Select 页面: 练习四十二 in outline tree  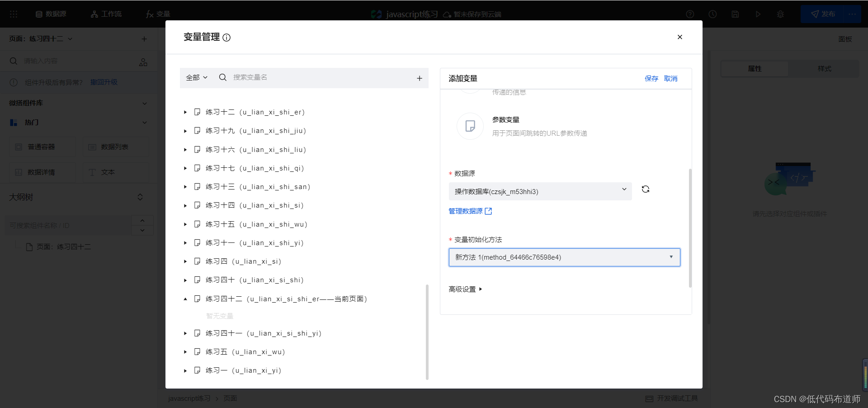click(x=59, y=247)
